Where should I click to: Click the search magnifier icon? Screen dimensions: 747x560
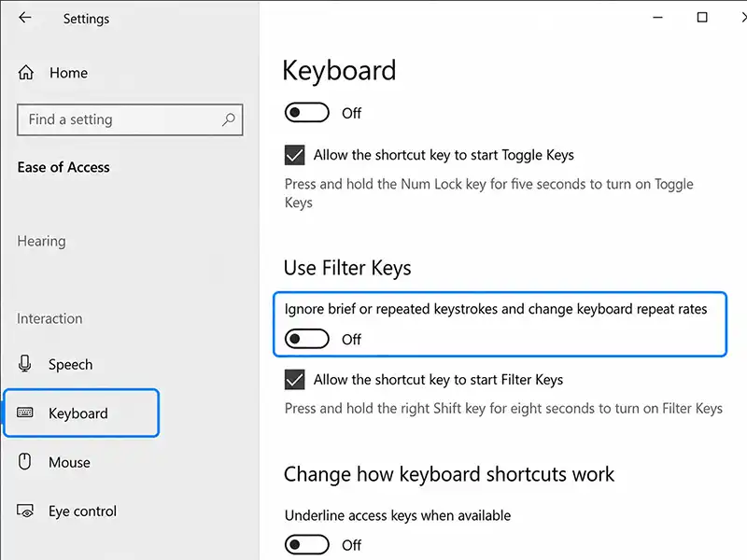click(229, 119)
